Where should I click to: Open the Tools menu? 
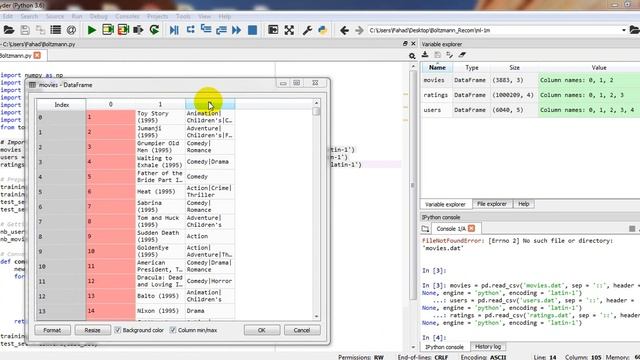coord(183,16)
